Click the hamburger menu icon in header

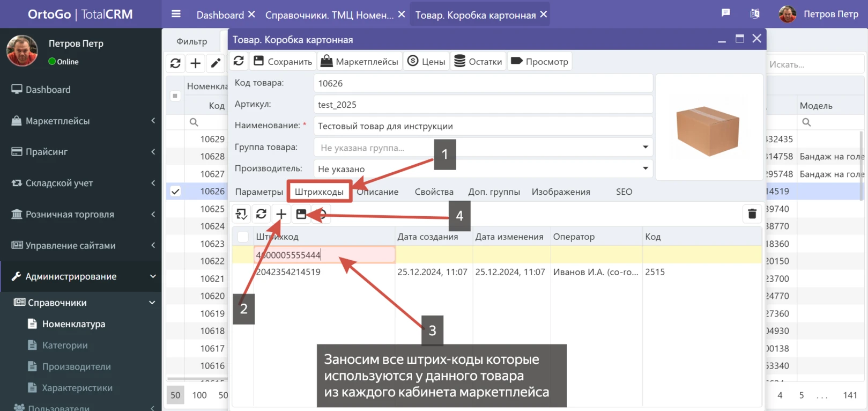(176, 14)
